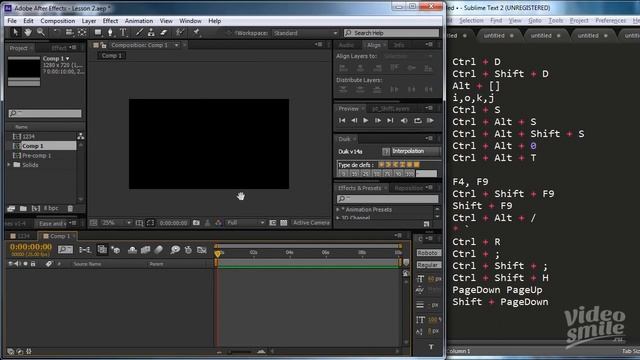This screenshot has width=640, height=360.
Task: Select the Horizontal Type tool
Action: 123,33
